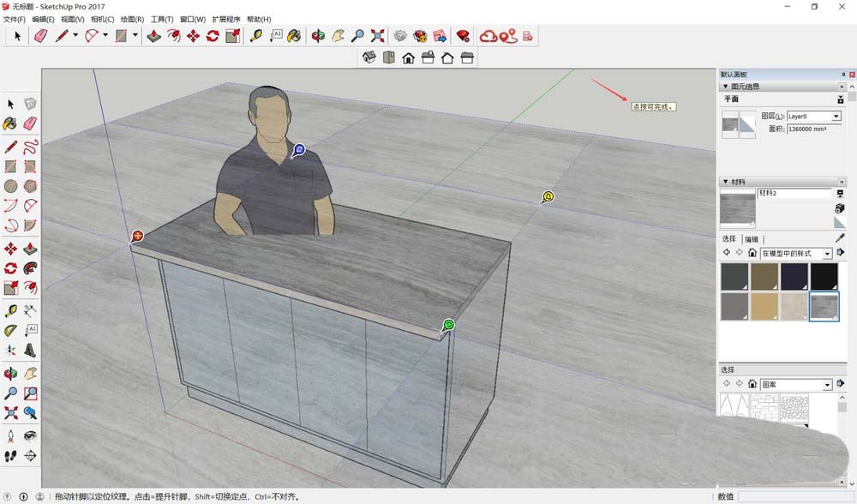Open the 相机(C) menu
857x504 pixels.
(102, 19)
